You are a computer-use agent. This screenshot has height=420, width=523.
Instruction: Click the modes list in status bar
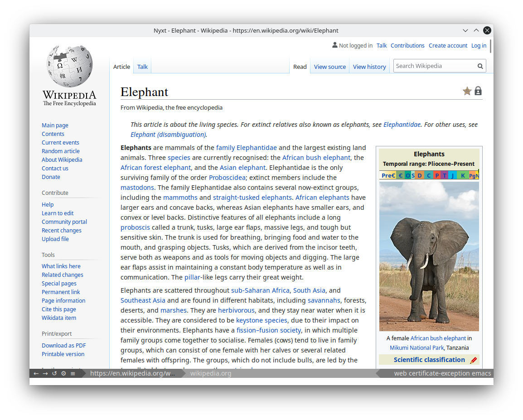point(442,373)
